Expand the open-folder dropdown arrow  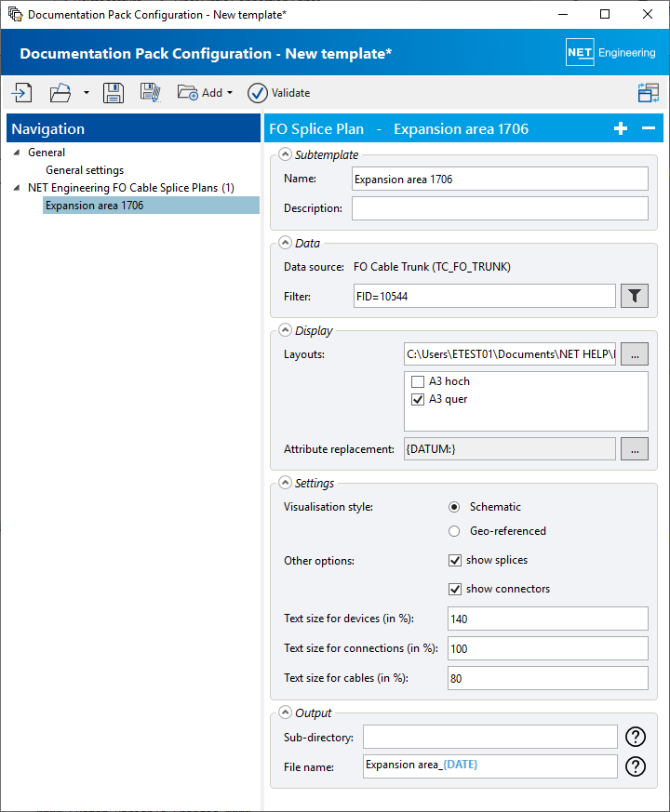point(87,93)
